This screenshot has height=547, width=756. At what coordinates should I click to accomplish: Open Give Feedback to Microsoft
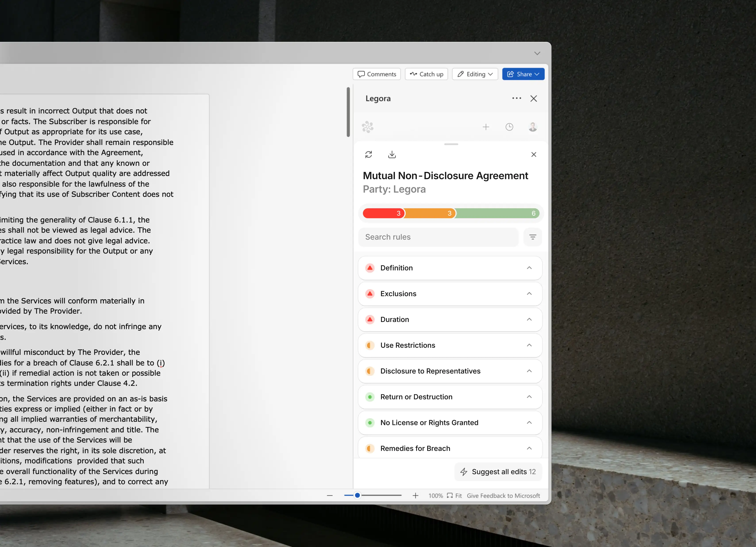tap(503, 496)
